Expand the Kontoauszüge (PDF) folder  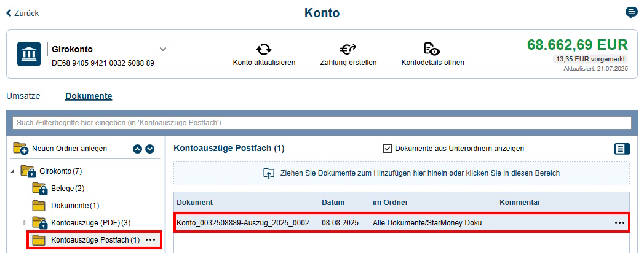pyautogui.click(x=25, y=222)
